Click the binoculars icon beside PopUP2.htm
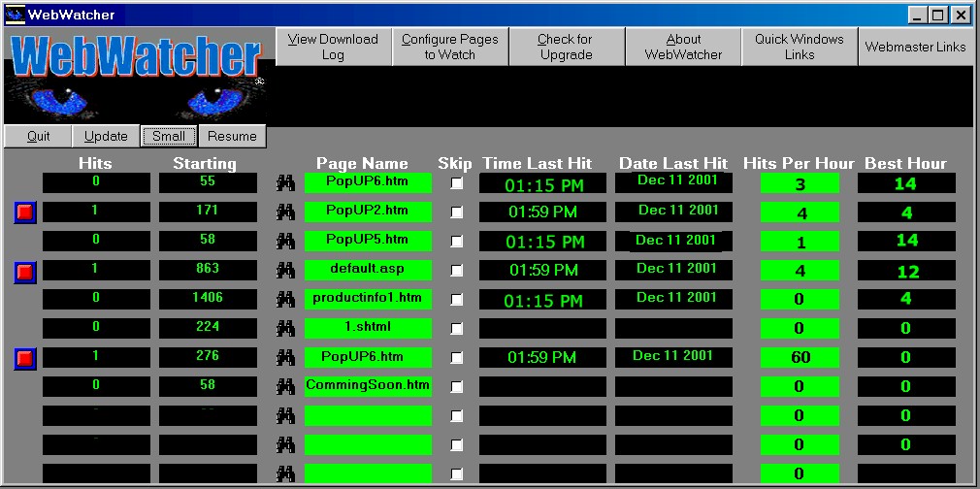 [x=285, y=212]
